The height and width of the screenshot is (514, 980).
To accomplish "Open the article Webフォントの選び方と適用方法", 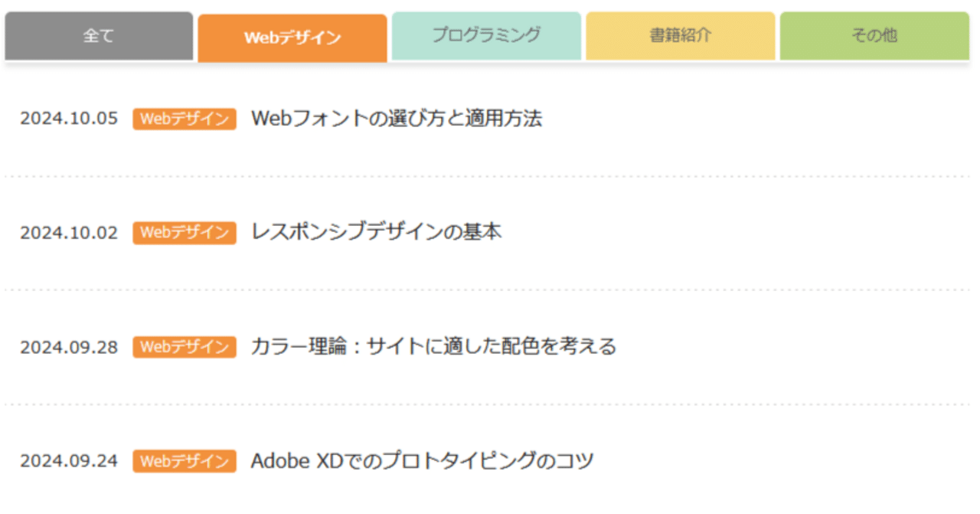I will pyautogui.click(x=397, y=119).
